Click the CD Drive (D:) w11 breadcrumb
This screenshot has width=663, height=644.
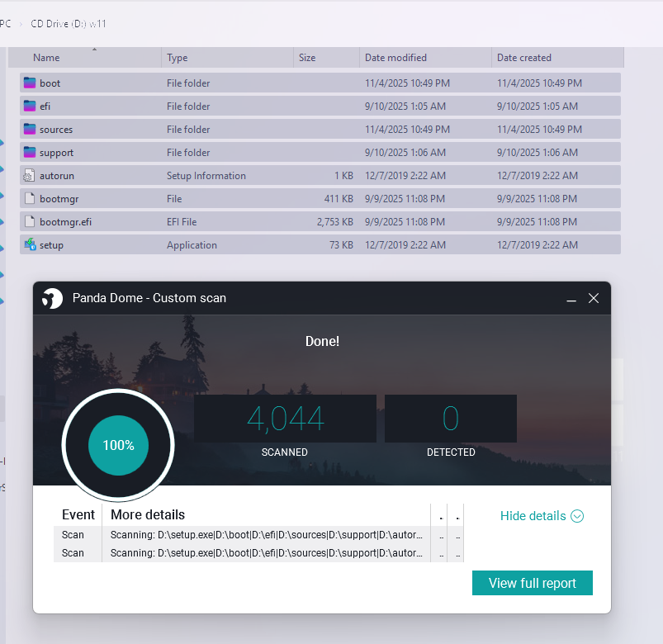[68, 24]
